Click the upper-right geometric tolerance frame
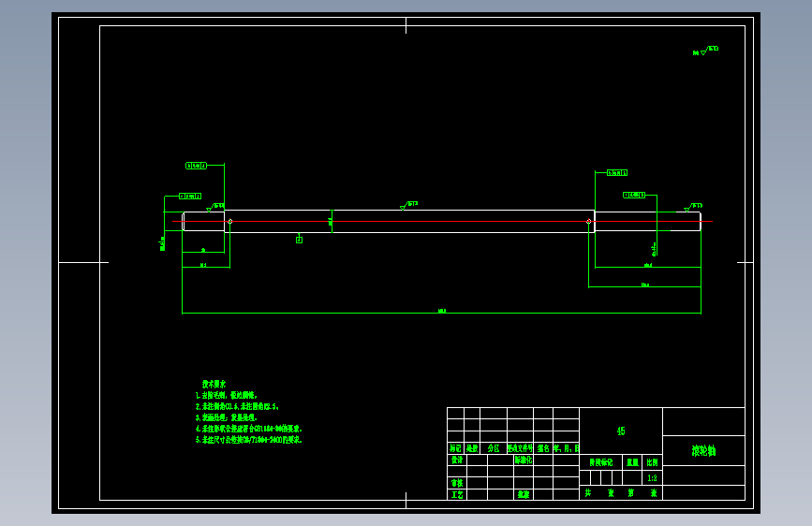Screen dimensions: 812x526 tap(617, 173)
